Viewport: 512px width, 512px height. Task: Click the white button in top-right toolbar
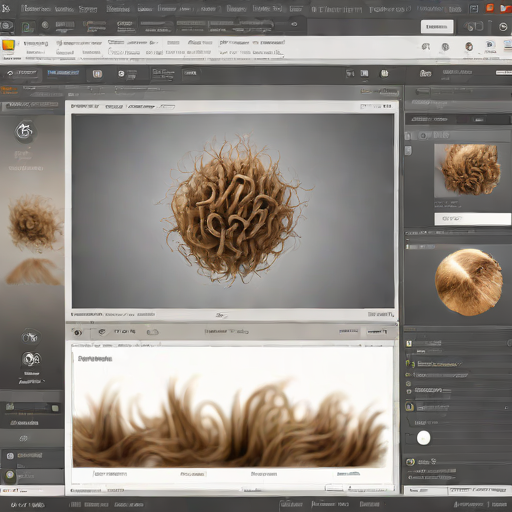click(x=437, y=27)
